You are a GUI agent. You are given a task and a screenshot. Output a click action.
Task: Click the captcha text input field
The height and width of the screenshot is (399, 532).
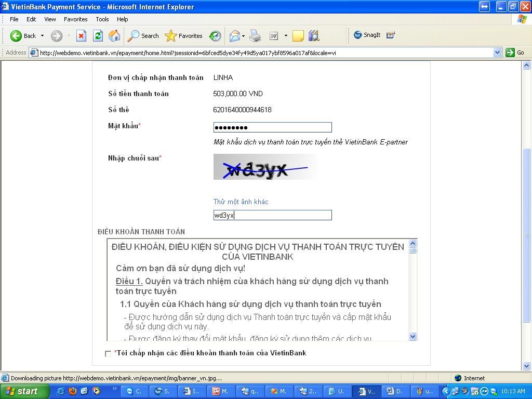point(272,215)
